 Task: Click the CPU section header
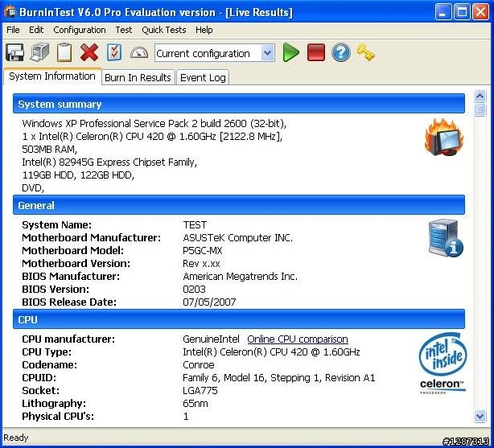(x=239, y=319)
